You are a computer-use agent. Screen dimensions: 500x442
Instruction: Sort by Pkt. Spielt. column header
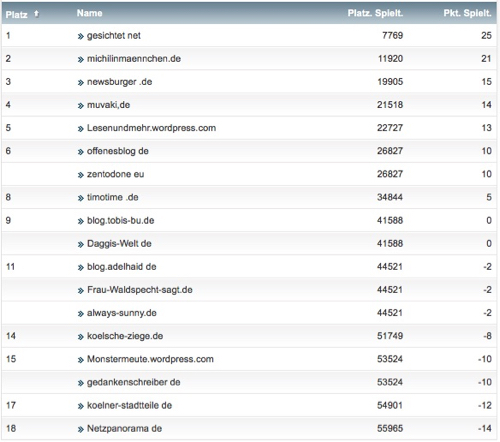pyautogui.click(x=467, y=13)
